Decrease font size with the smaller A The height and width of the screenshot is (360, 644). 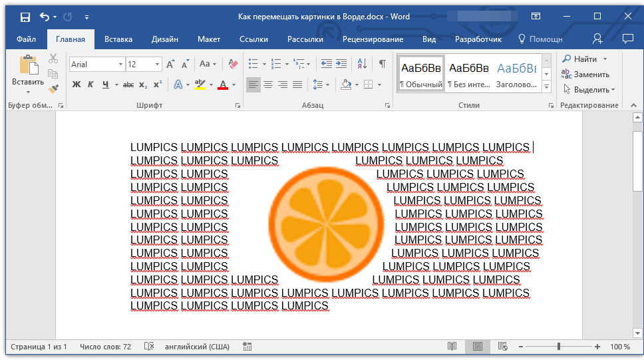(185, 64)
